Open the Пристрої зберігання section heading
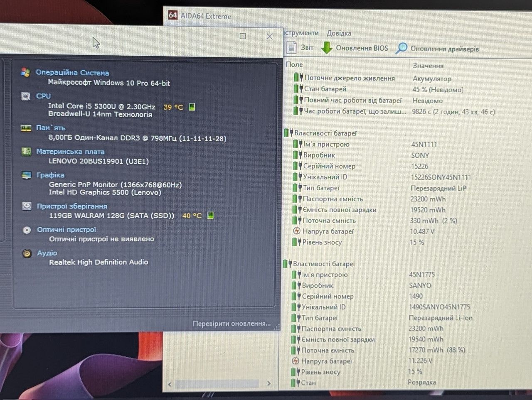The image size is (532, 400). 72,206
